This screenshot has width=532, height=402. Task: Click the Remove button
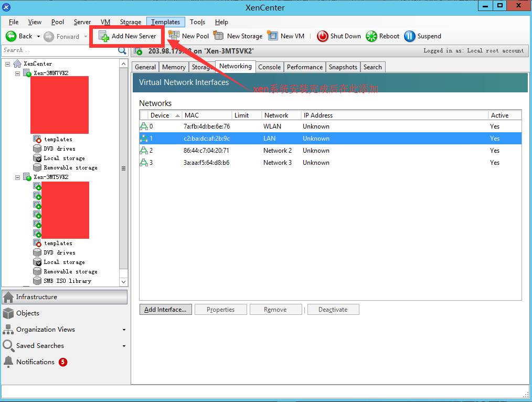pyautogui.click(x=275, y=310)
